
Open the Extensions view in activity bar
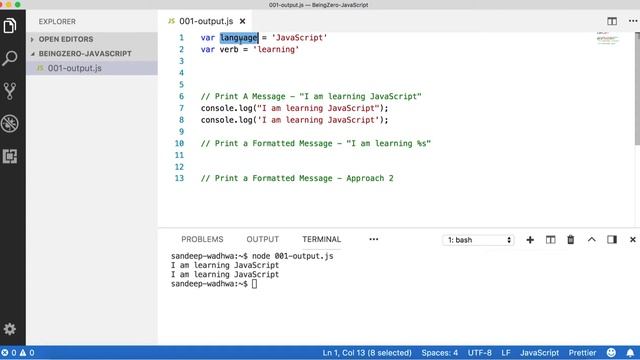point(10,156)
